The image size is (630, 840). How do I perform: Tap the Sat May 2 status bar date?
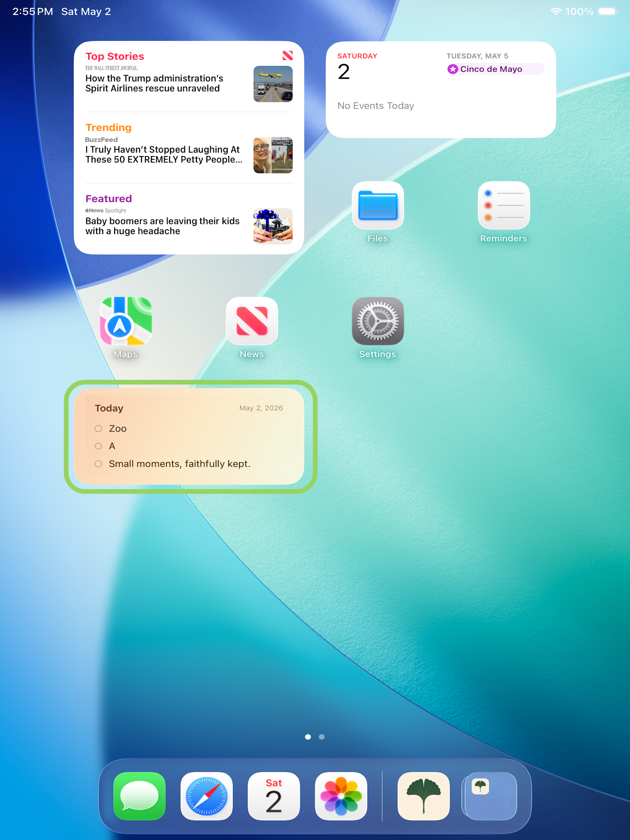coord(86,11)
